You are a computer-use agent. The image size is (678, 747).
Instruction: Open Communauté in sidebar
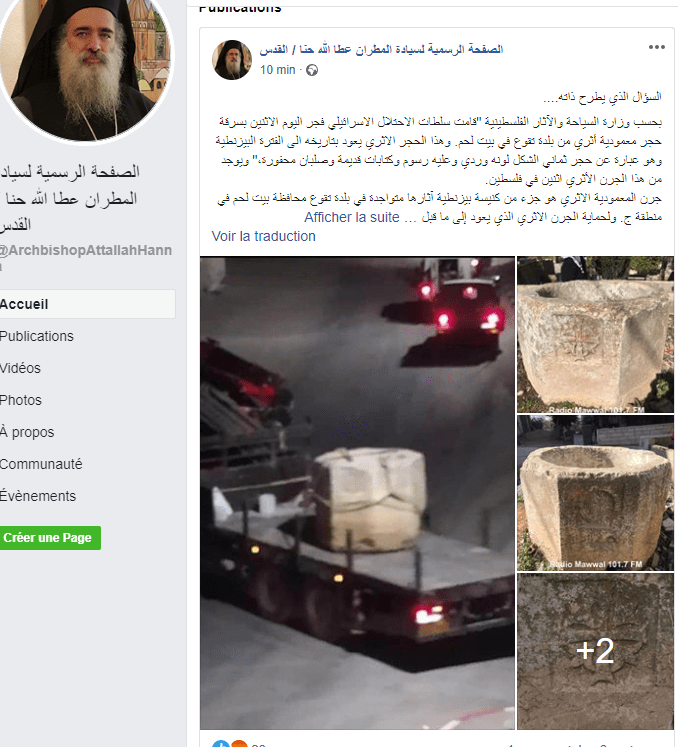41,464
